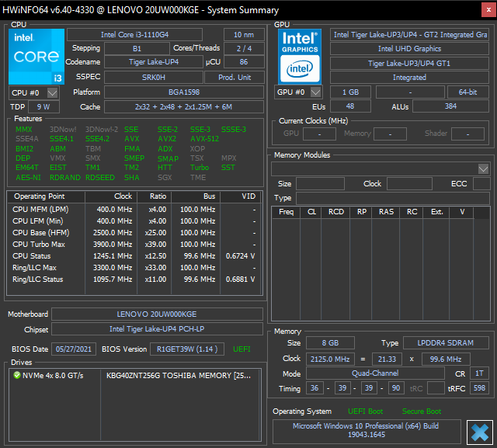This screenshot has height=448, width=497.
Task: Click the Operating Point column header
Action: click(40, 196)
